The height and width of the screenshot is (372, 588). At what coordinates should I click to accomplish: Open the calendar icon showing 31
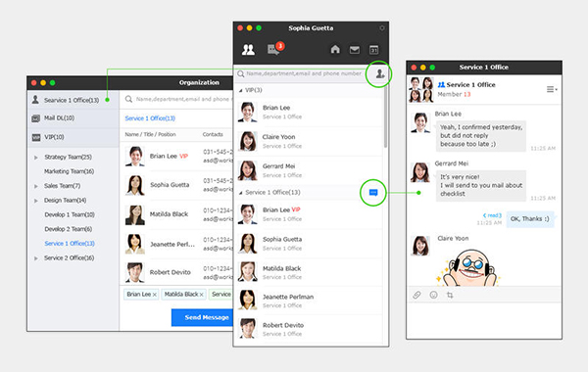point(374,50)
